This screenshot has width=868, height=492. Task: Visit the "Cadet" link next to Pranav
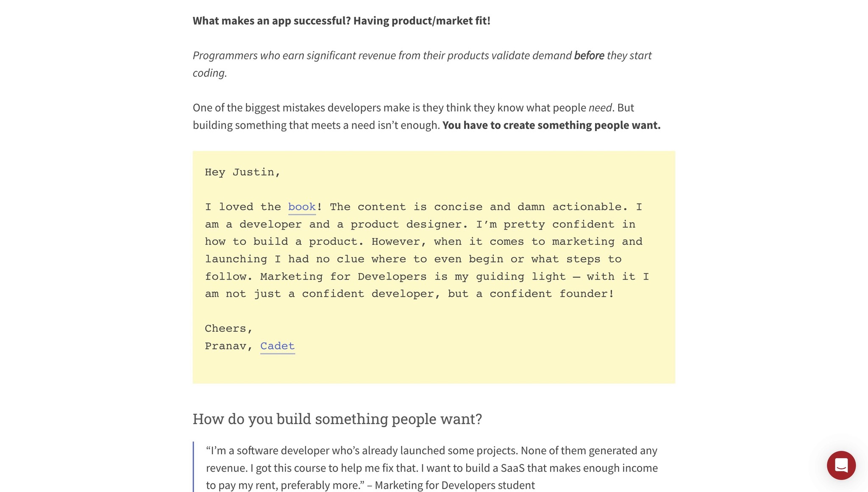point(277,346)
